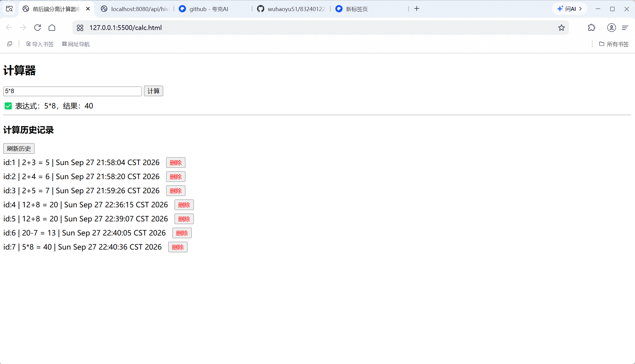The image size is (635, 364).
Task: Click the 计算历史记录 heading
Action: (x=28, y=130)
